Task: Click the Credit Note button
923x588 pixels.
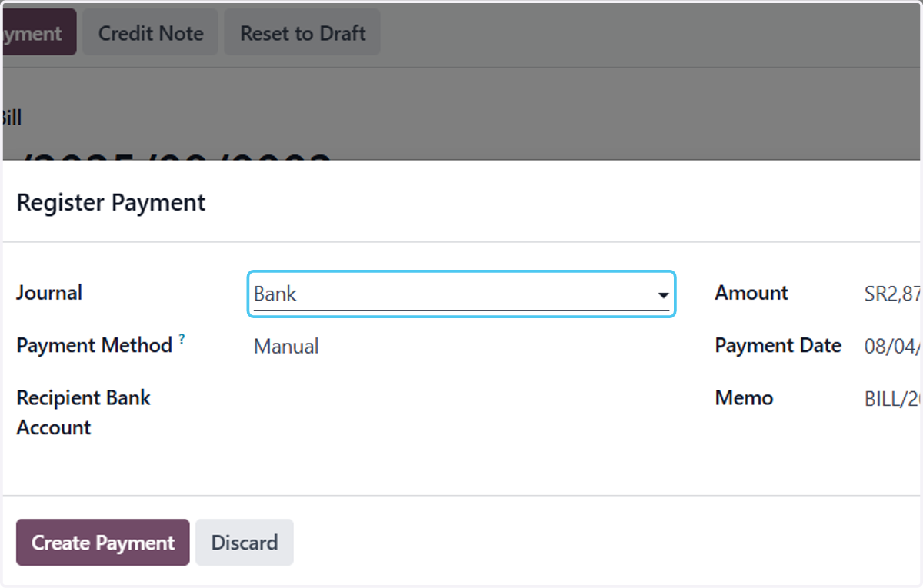Action: (x=151, y=34)
